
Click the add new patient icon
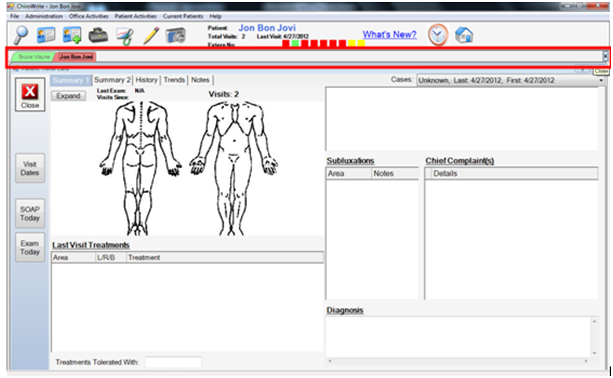click(72, 35)
